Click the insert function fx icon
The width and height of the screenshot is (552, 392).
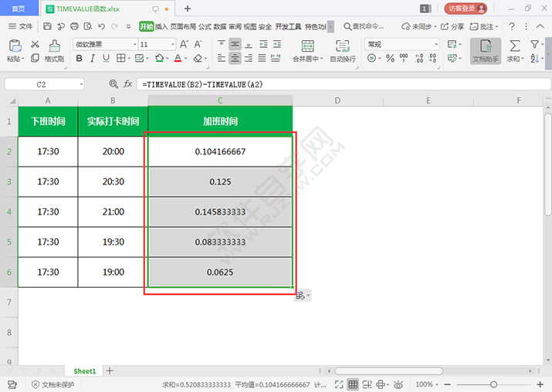[128, 84]
